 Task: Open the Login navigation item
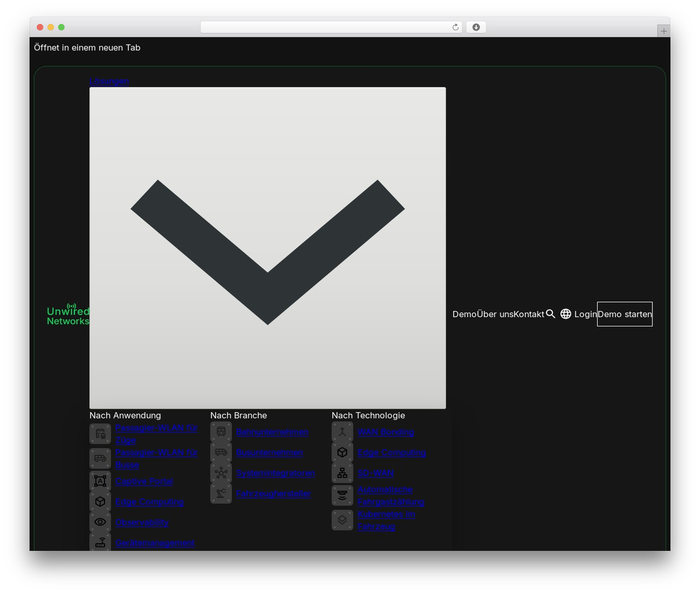coord(585,314)
